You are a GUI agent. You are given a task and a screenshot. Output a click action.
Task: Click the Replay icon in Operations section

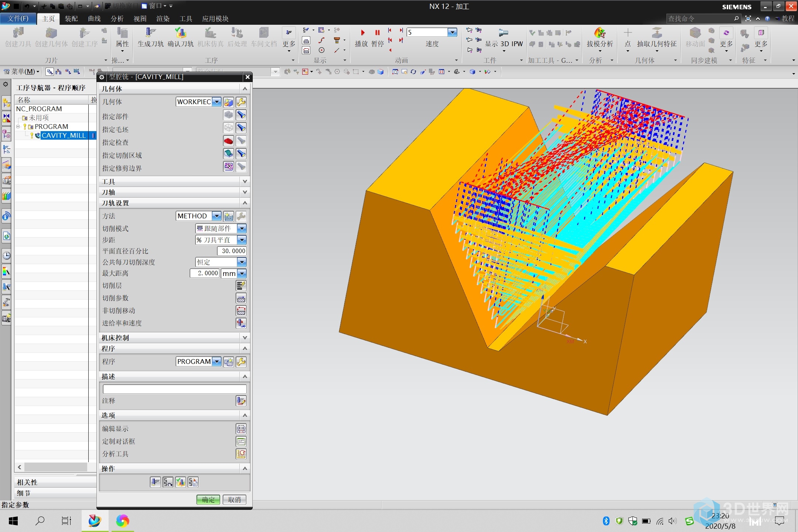tap(168, 482)
